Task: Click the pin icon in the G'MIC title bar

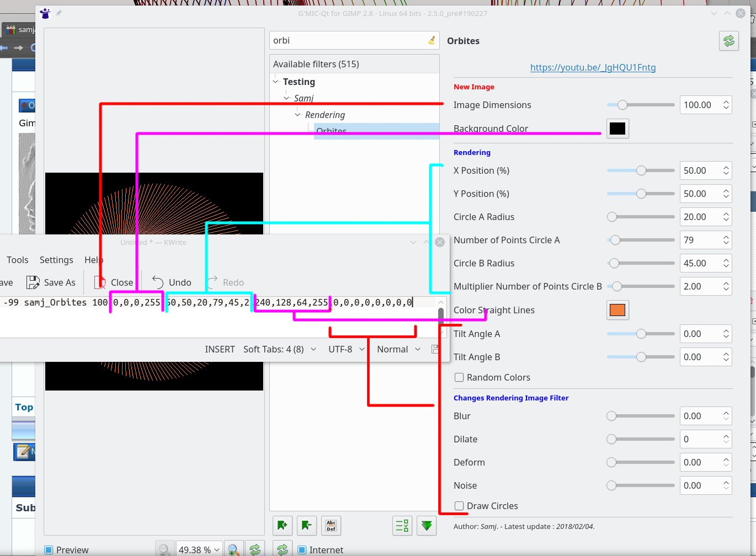Action: point(59,13)
